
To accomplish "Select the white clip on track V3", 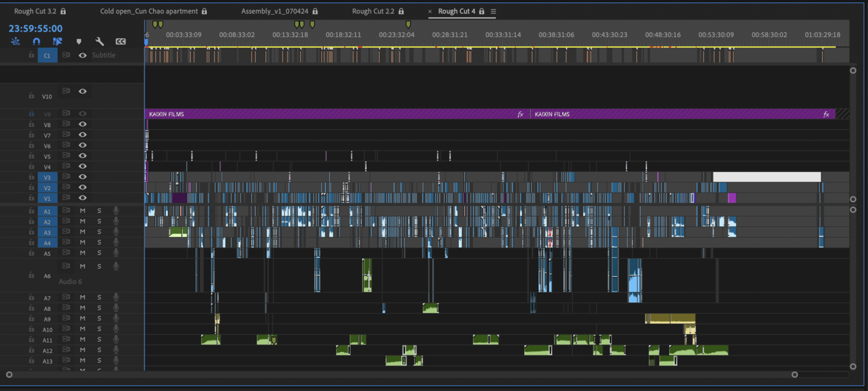I will [766, 177].
